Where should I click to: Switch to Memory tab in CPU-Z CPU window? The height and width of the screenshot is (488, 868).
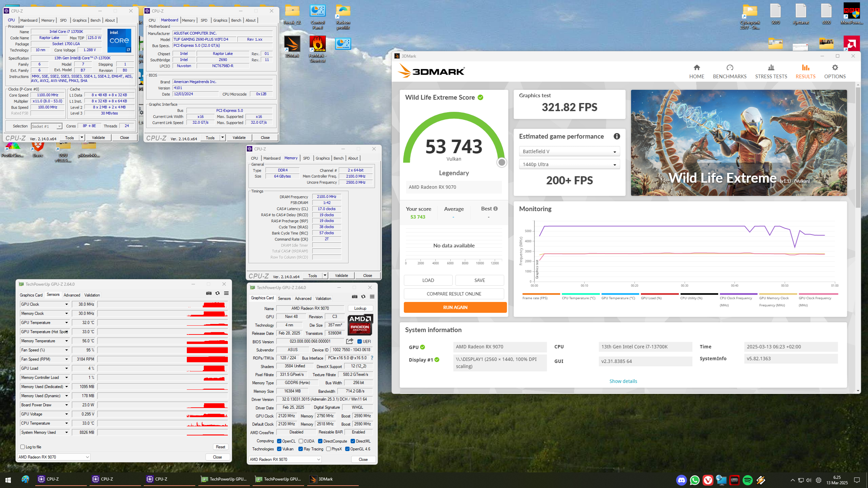(x=48, y=20)
